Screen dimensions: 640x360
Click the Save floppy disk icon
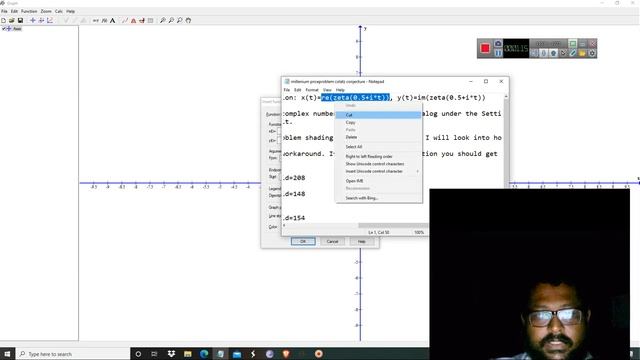(x=20, y=20)
